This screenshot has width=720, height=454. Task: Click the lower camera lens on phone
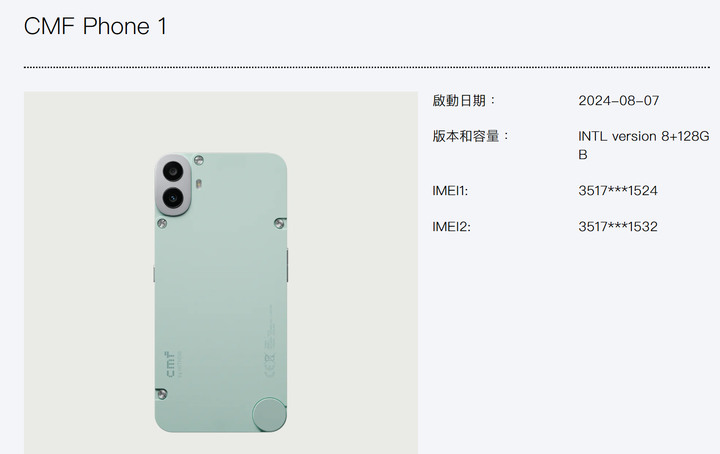point(173,198)
